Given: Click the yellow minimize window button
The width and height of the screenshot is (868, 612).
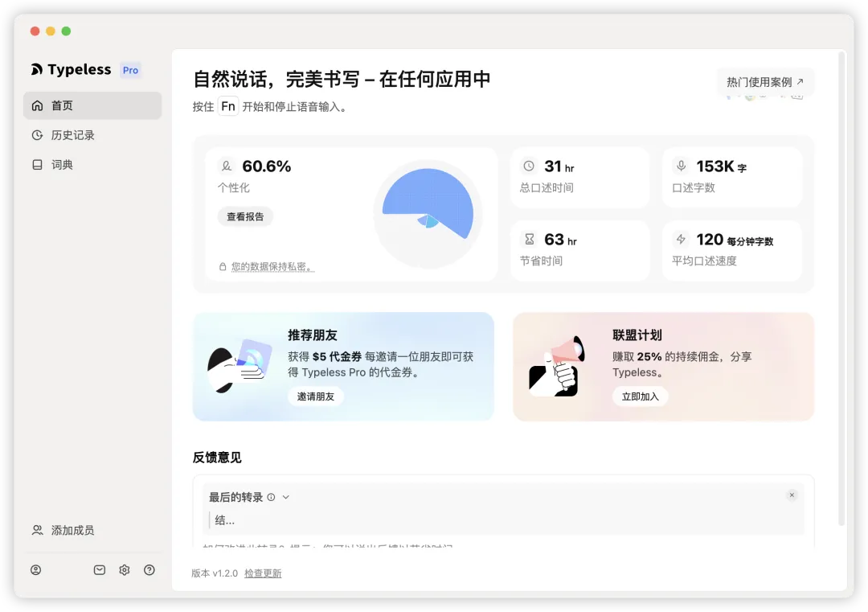Looking at the screenshot, I should [x=51, y=31].
